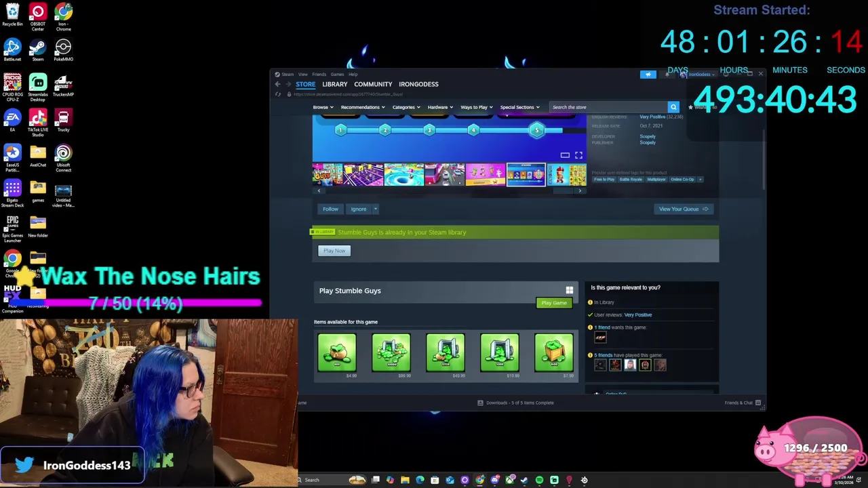Switch to the COMMUNITY tab
This screenshot has width=868, height=488.
point(373,84)
